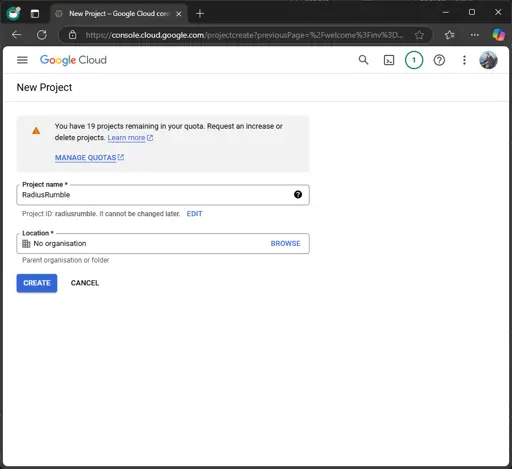Open the search icon in header
This screenshot has height=469, width=512.
(x=363, y=60)
